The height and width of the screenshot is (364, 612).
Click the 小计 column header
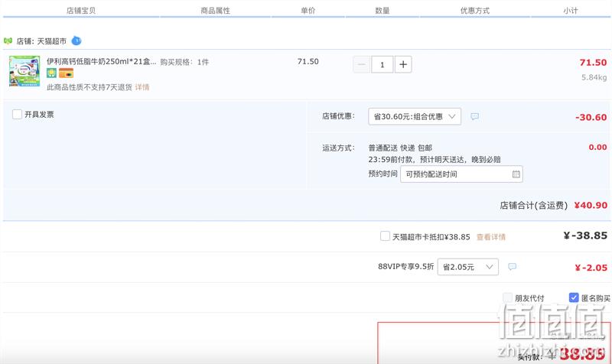pyautogui.click(x=570, y=11)
